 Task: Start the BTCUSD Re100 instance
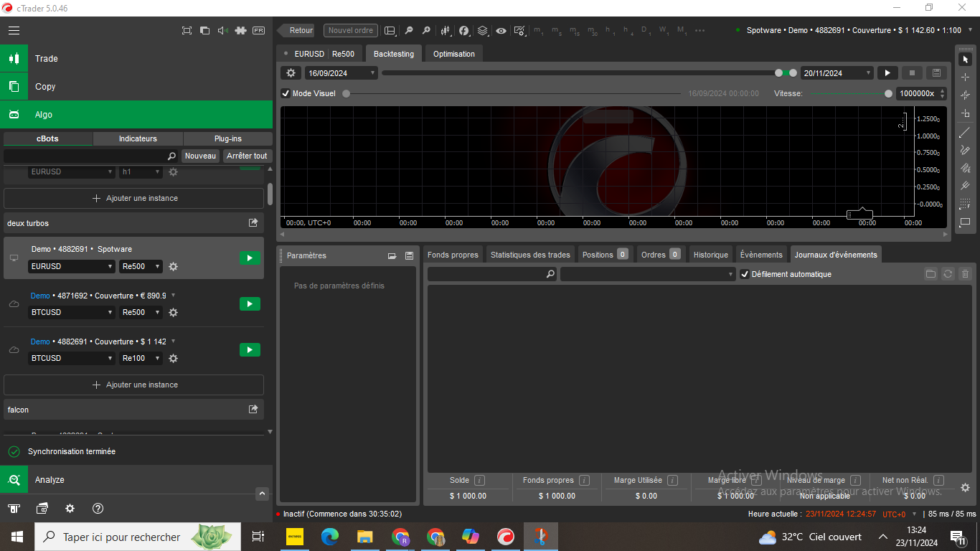tap(250, 349)
